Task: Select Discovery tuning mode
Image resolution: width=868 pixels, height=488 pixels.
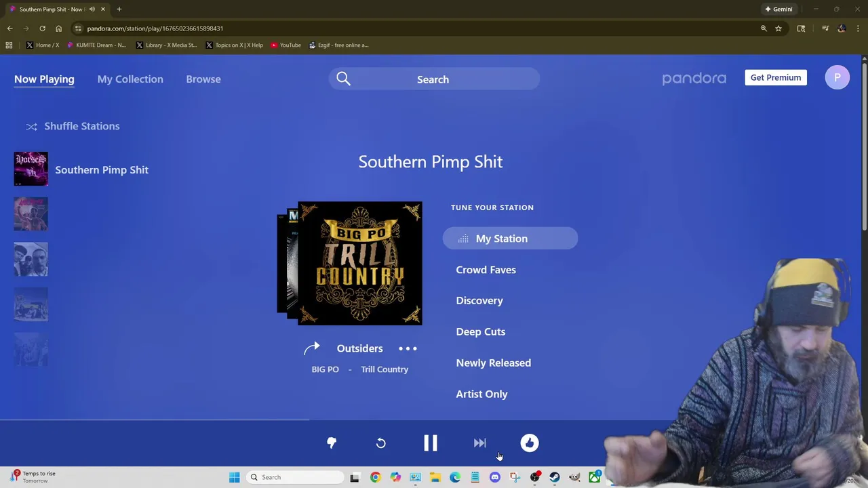Action: pyautogui.click(x=479, y=300)
